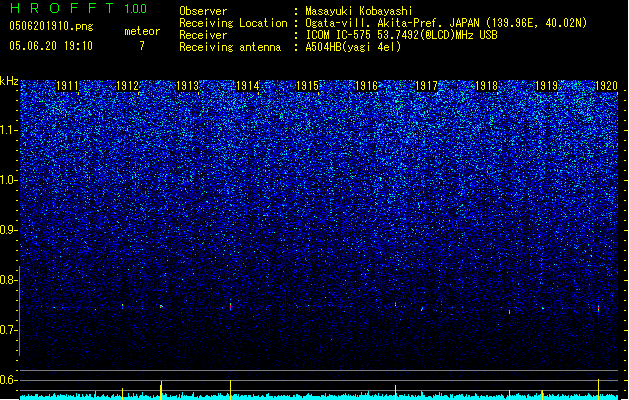Click the kHz axis unit label

pyautogui.click(x=9, y=81)
